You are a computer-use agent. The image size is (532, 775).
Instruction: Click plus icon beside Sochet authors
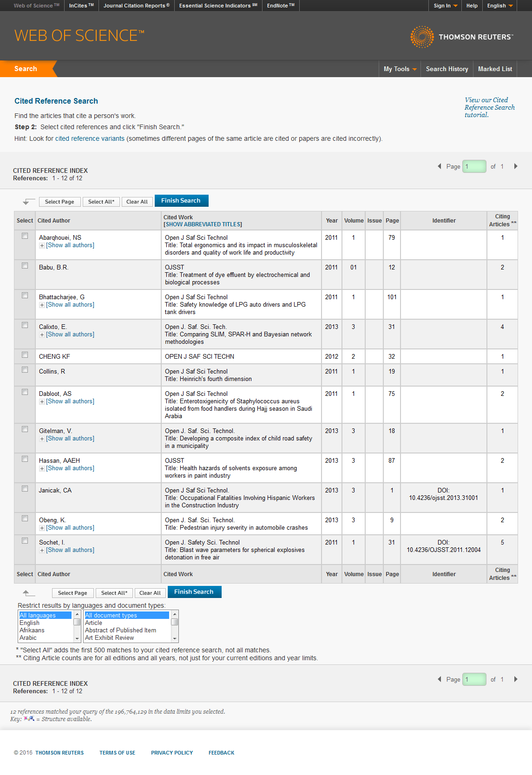42,550
